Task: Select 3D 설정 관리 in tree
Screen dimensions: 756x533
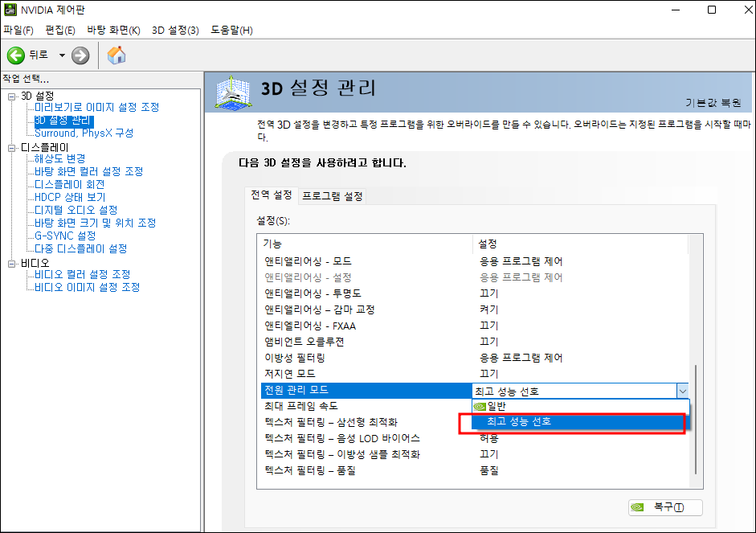Action: (63, 120)
